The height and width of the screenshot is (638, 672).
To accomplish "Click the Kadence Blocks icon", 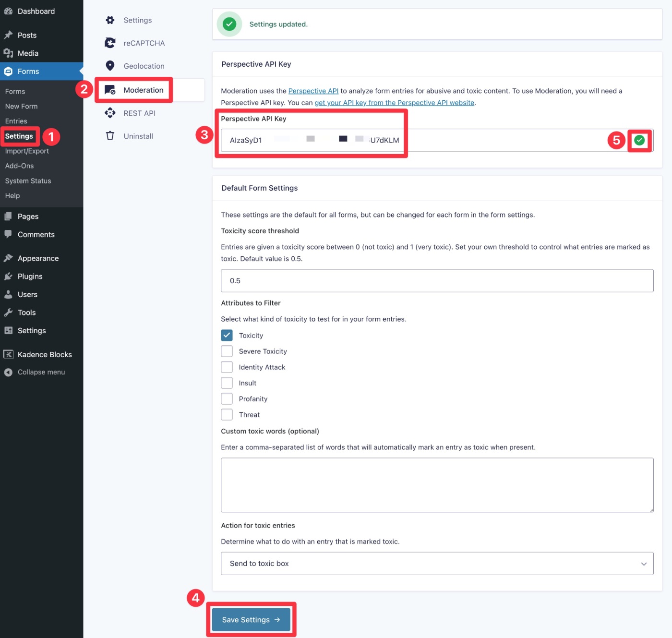I will pos(8,354).
